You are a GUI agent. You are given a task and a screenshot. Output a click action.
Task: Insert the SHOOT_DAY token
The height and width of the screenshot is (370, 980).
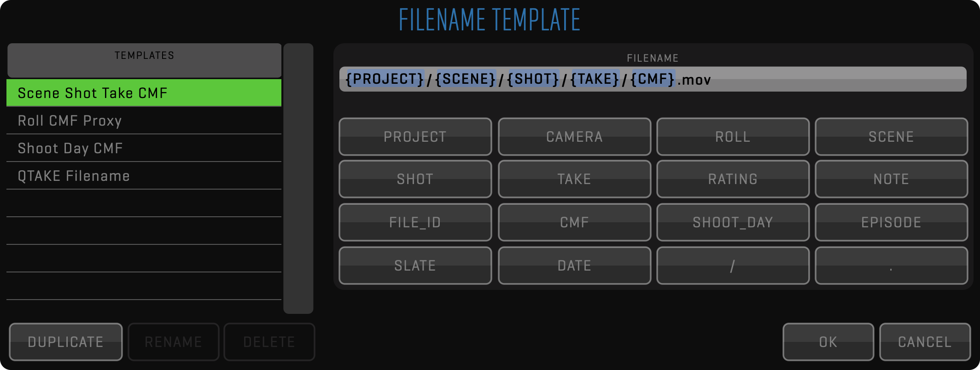coord(732,222)
